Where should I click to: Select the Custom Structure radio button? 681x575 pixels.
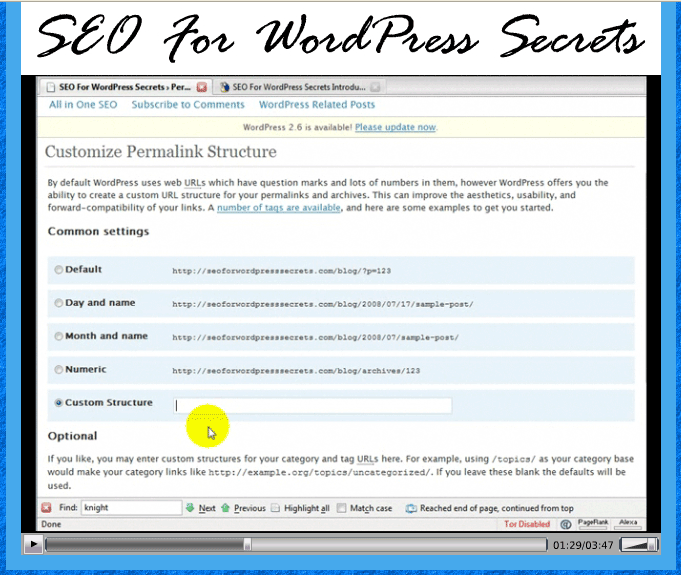59,403
